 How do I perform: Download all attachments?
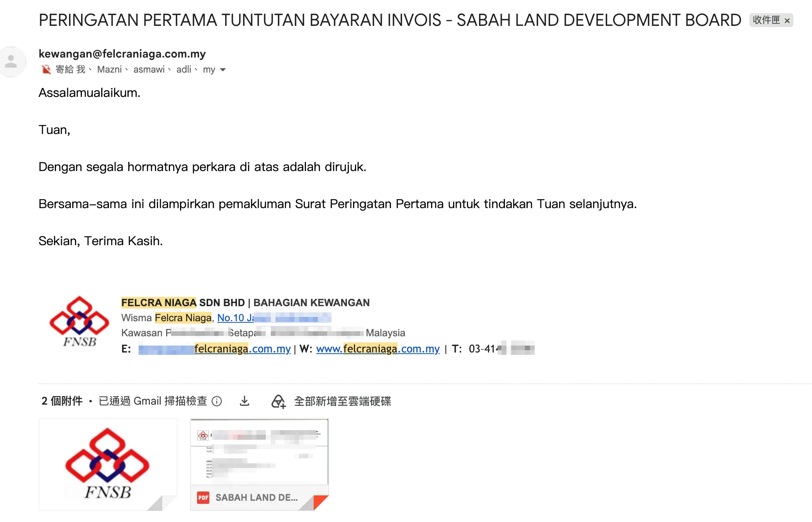[x=245, y=401]
